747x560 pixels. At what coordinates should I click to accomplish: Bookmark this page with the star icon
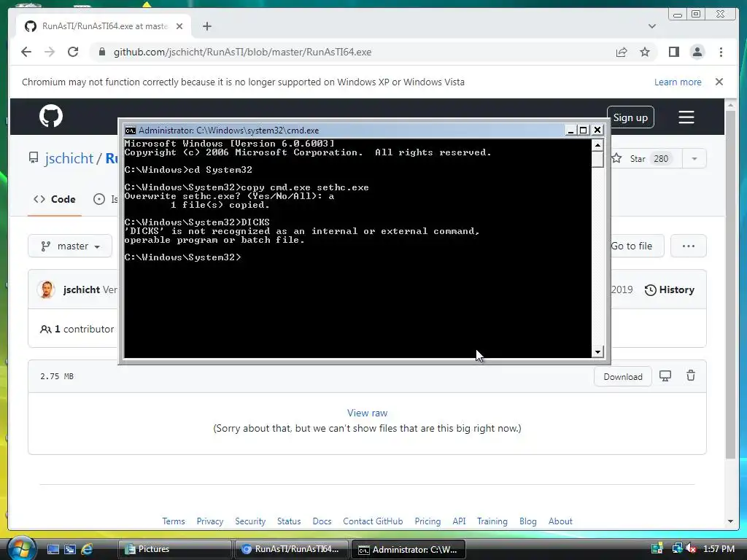click(x=645, y=52)
